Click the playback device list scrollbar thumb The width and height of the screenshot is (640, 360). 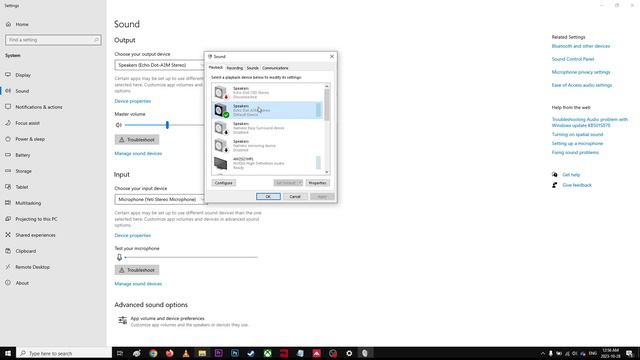tap(327, 104)
